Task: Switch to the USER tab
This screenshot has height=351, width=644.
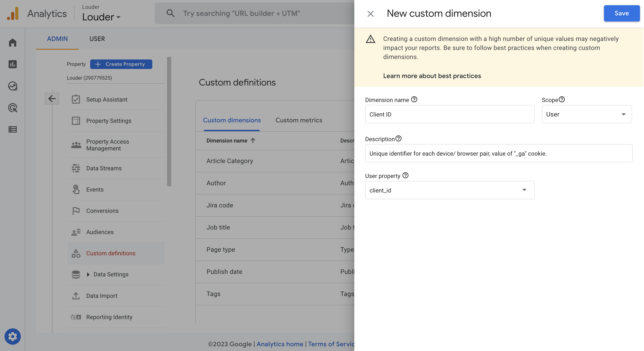Action: click(97, 39)
